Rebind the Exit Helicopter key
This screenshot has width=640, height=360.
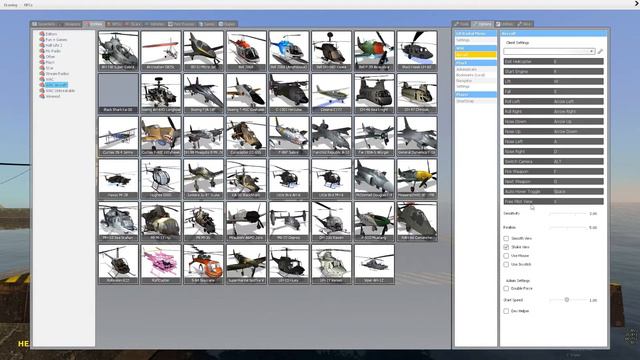tap(553, 61)
